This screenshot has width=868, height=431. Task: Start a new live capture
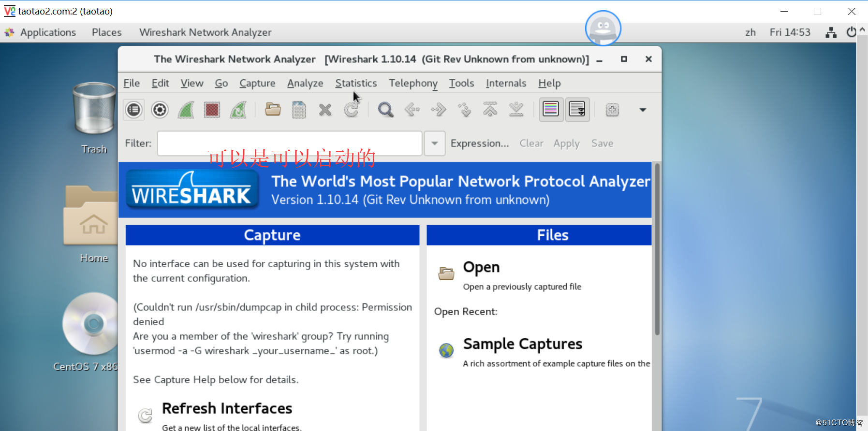click(x=186, y=110)
